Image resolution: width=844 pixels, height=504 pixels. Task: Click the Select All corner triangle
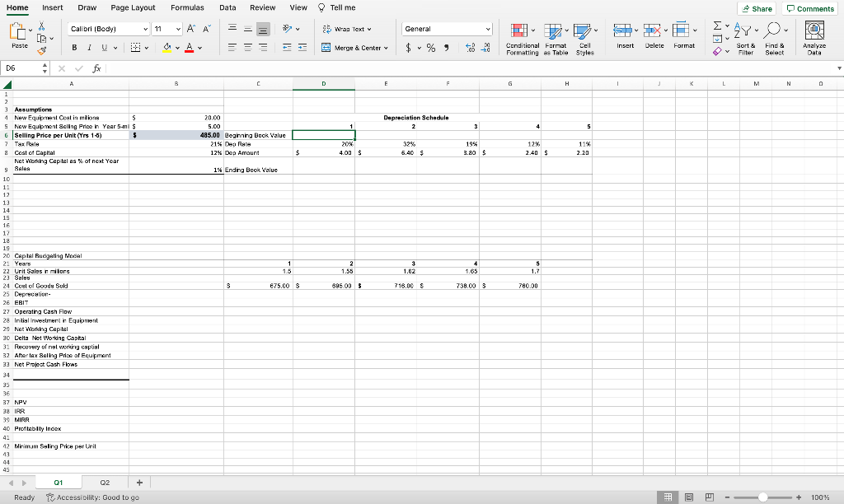point(7,84)
